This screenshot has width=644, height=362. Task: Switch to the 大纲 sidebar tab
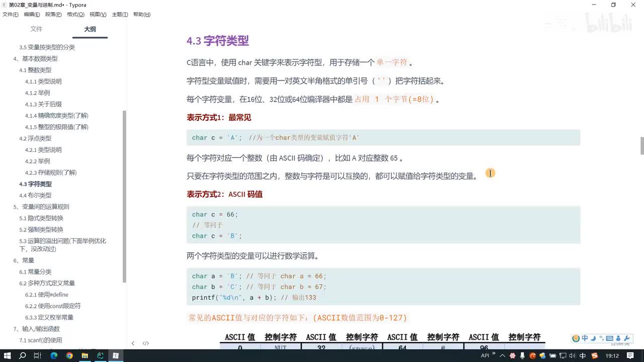click(x=90, y=29)
